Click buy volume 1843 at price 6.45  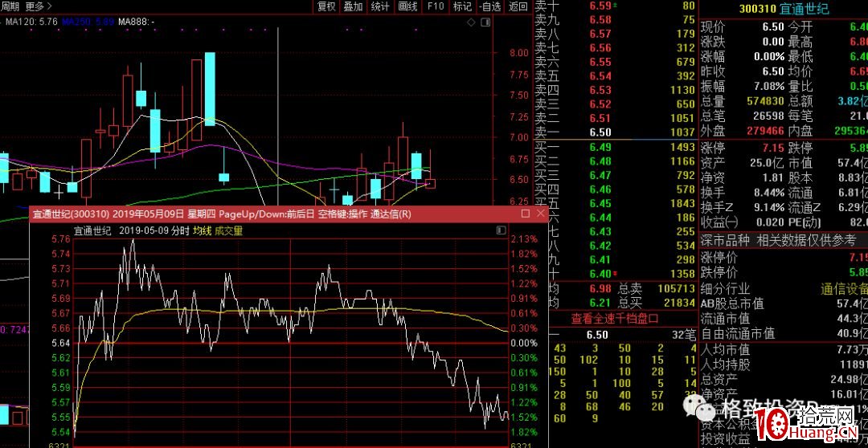(682, 204)
